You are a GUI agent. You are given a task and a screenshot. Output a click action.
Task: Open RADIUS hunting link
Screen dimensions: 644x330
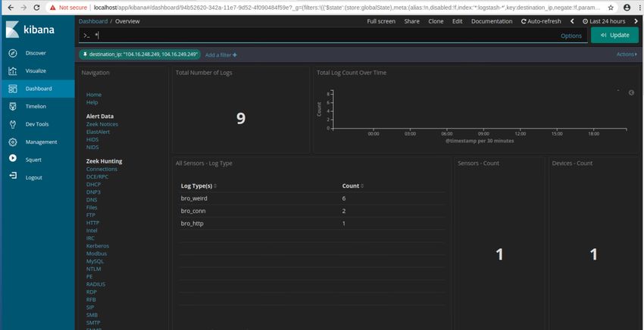95,284
